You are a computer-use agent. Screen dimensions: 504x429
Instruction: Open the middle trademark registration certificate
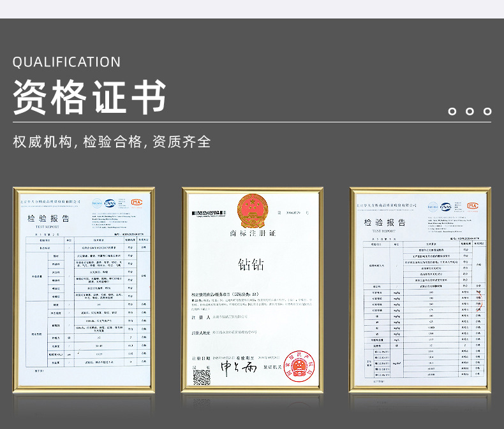pos(253,290)
